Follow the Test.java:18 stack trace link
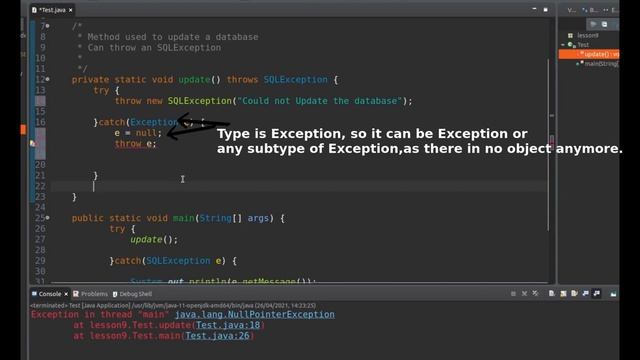The width and height of the screenshot is (640, 360). [x=228, y=325]
